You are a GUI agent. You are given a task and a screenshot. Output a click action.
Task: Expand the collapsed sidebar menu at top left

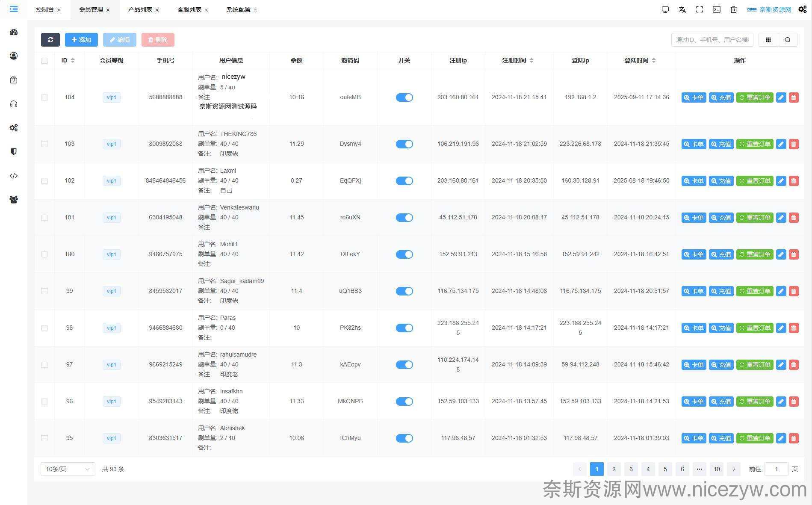pos(14,9)
